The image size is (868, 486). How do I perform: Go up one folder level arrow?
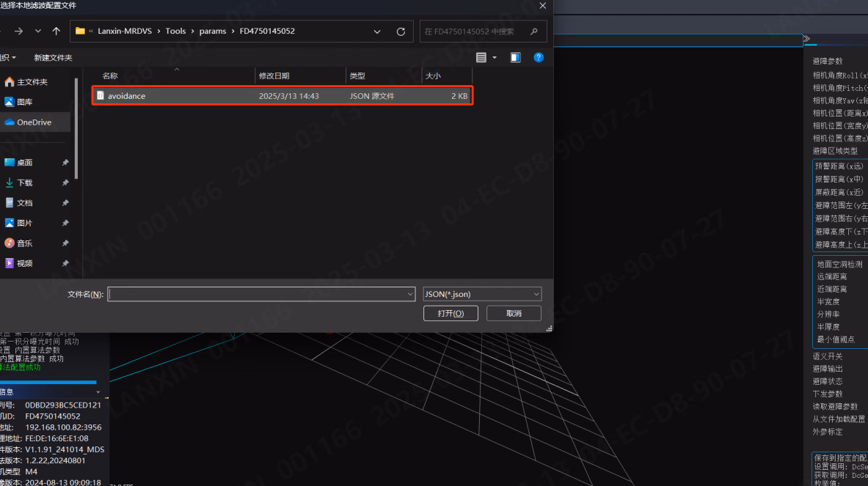56,32
